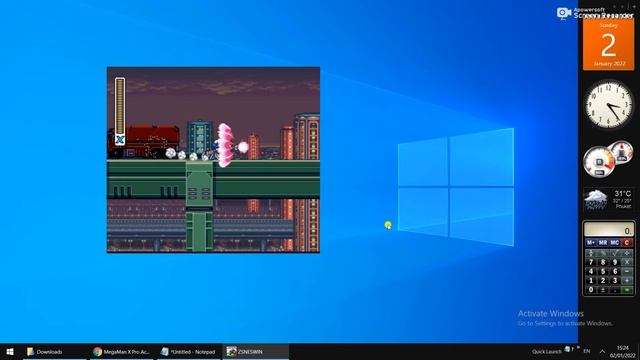Clear the calculator with the red C
Screen dimensions: 640x360
[x=627, y=243]
